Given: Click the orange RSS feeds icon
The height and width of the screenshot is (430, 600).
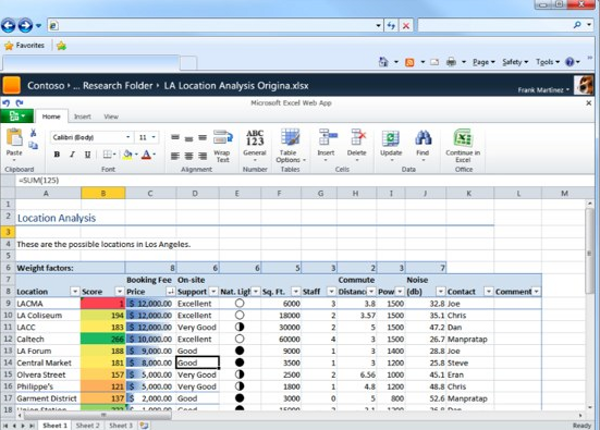Looking at the screenshot, I should 410,62.
